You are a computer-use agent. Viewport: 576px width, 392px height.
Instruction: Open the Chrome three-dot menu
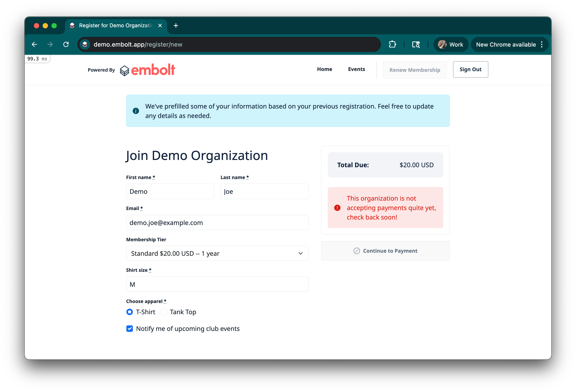click(x=542, y=44)
